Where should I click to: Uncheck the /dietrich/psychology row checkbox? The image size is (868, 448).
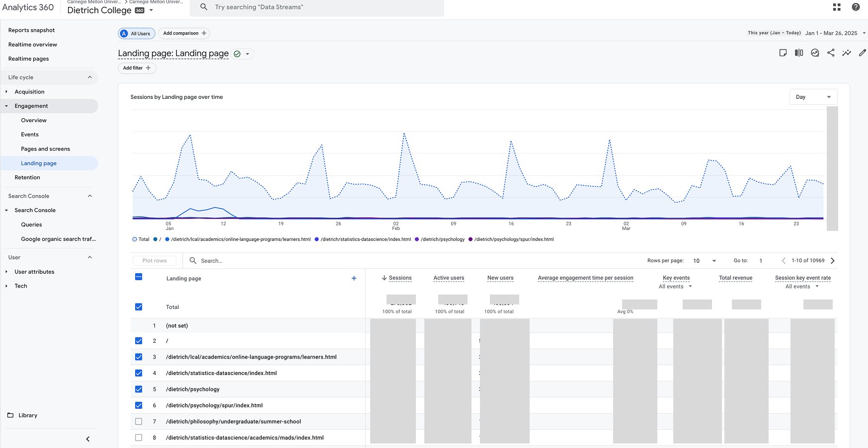tap(139, 389)
